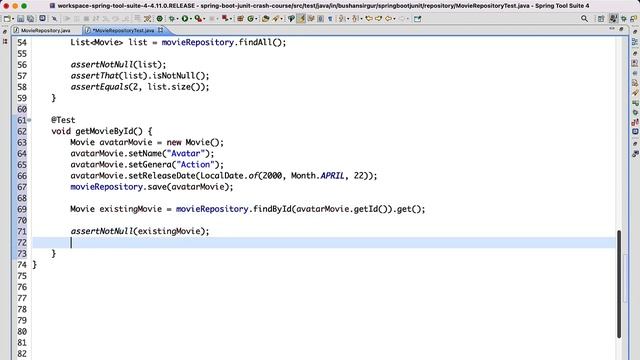Collapse the fold marker at line 61
This screenshot has width=640, height=360.
(x=29, y=120)
